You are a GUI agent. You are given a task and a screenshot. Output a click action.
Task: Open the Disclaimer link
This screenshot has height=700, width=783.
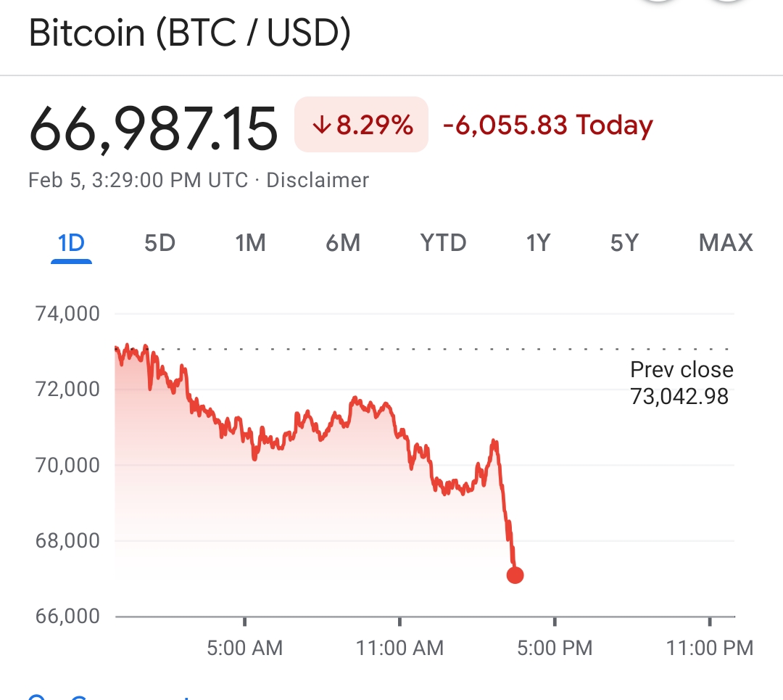click(x=318, y=180)
